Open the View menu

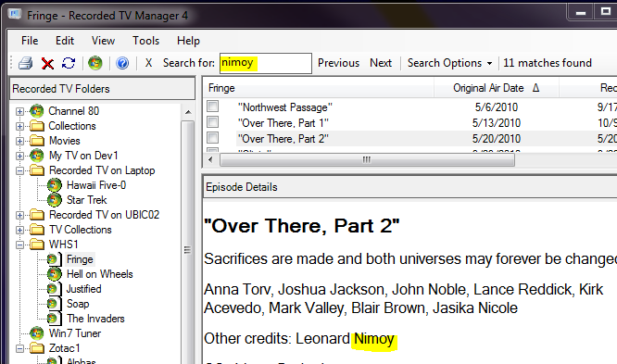103,41
